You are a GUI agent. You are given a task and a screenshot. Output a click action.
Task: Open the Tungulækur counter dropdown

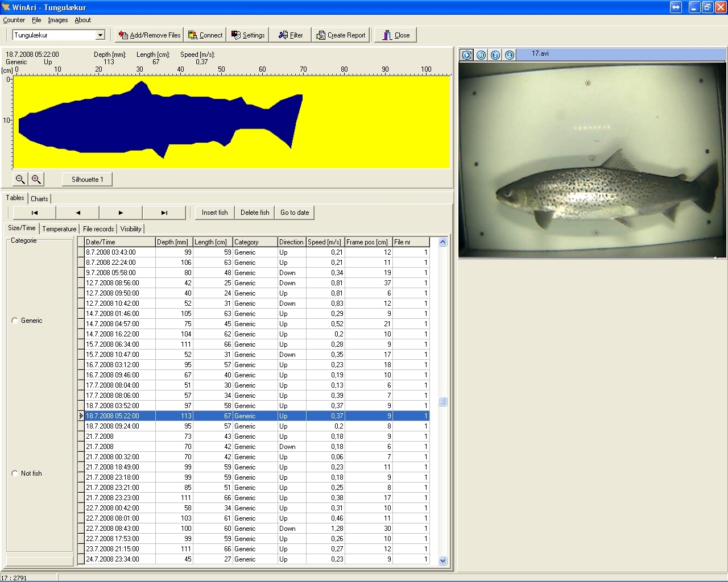point(100,35)
